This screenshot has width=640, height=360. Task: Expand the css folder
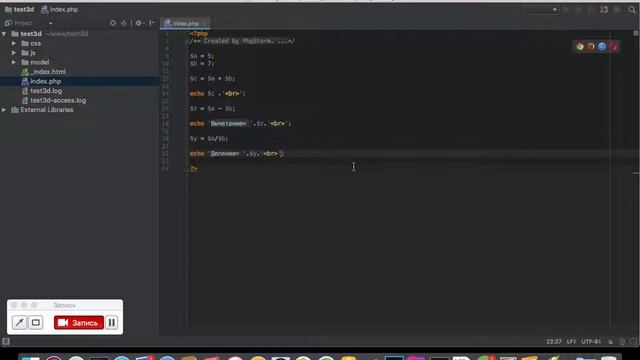pos(14,43)
